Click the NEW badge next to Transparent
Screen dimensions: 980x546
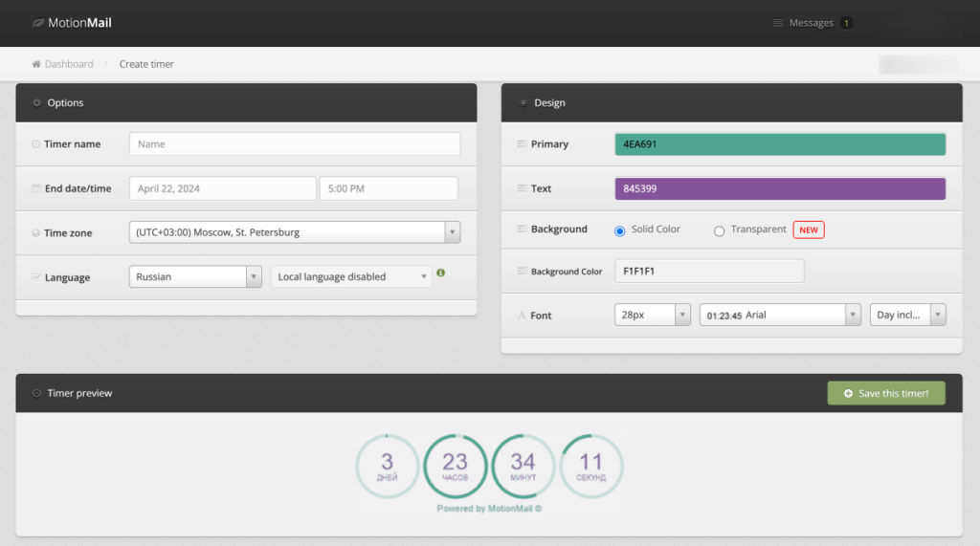(x=809, y=229)
